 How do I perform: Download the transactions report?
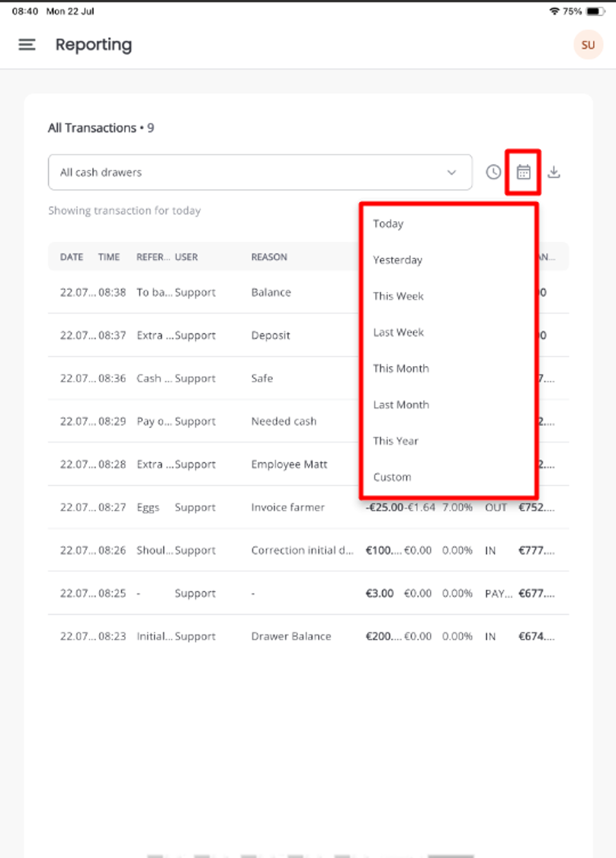[x=554, y=172]
